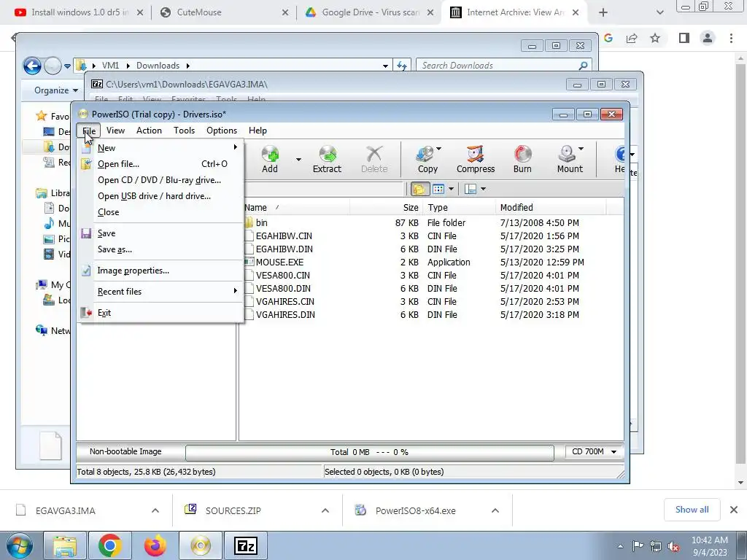Choose Close from the File menu
Image resolution: width=747 pixels, height=560 pixels.
tap(162, 212)
